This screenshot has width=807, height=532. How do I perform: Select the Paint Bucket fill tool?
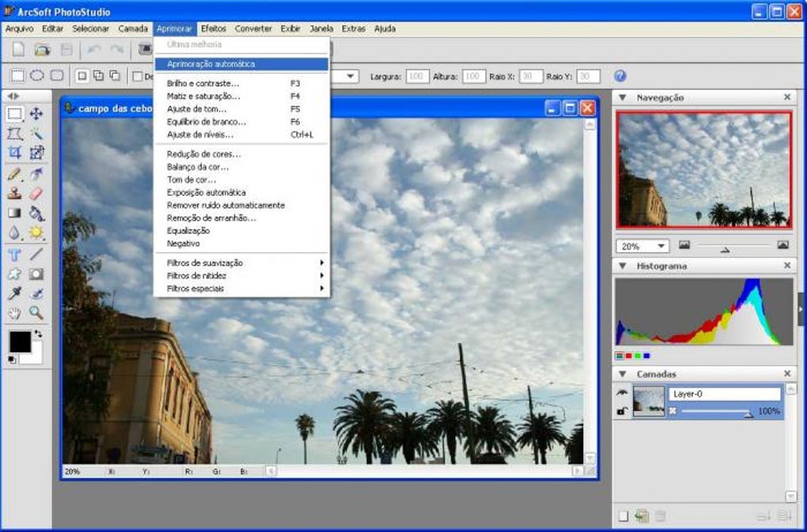36,213
